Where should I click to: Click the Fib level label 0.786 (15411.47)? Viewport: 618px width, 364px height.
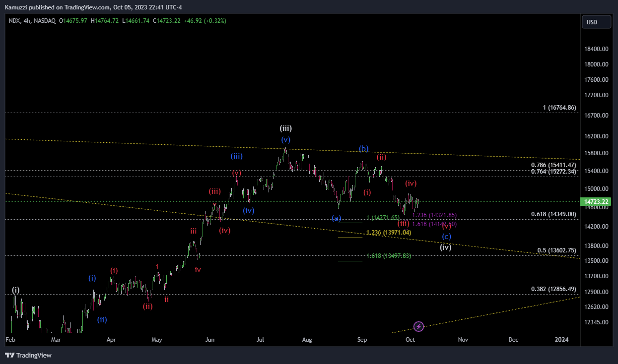pos(553,165)
